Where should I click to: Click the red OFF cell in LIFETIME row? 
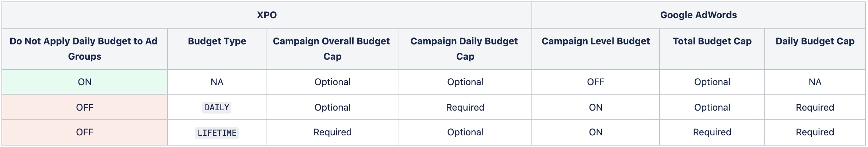(x=84, y=132)
